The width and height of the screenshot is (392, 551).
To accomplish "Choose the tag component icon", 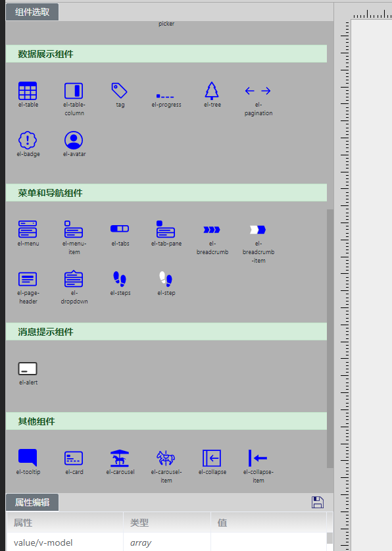I will [x=119, y=91].
